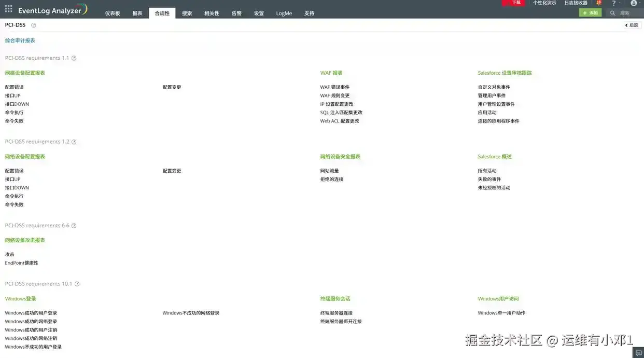Click the green 添加 button
The width and height of the screenshot is (644, 358).
(591, 13)
